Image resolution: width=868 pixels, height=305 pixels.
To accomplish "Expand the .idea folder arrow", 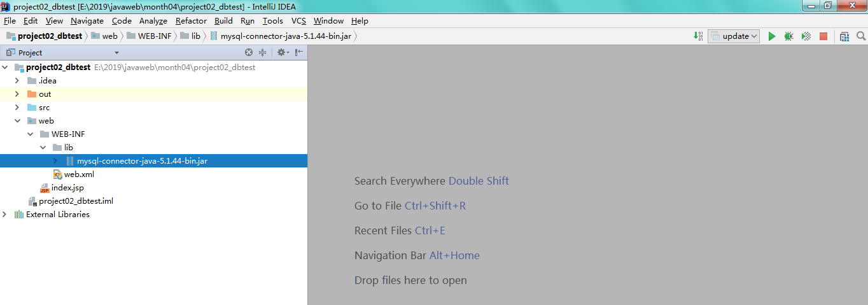I will click(17, 80).
